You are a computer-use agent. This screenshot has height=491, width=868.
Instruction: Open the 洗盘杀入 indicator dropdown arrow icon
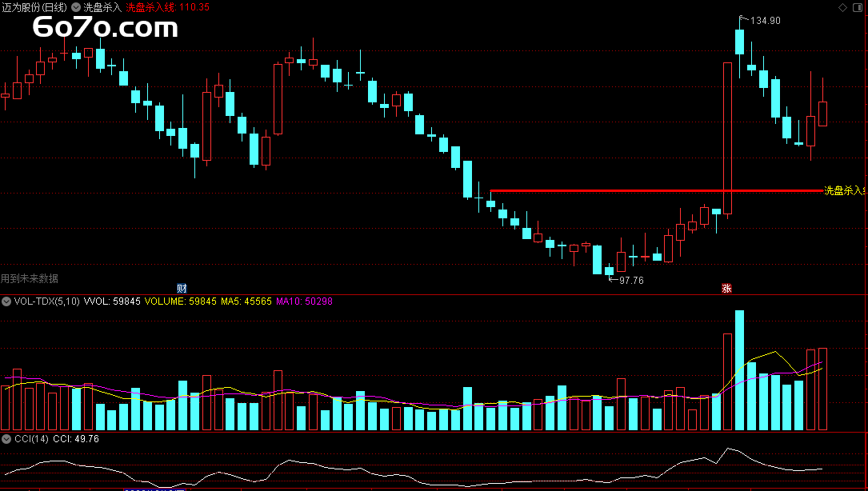76,7
